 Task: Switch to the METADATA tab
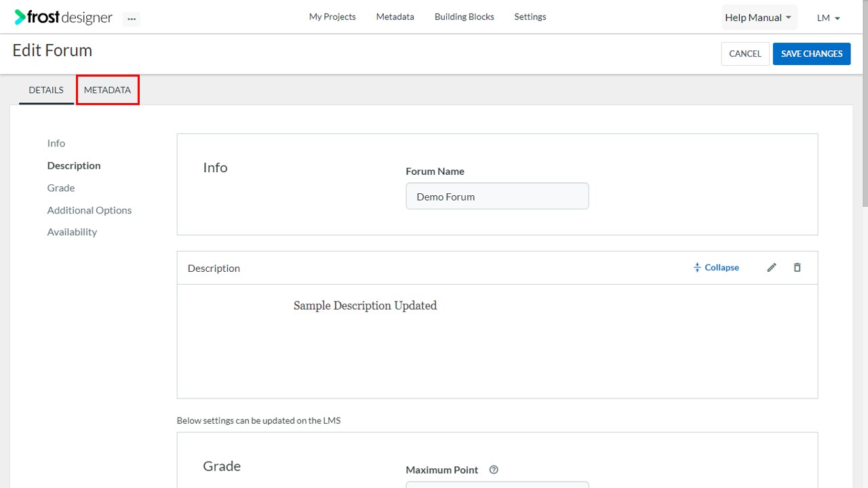click(108, 90)
